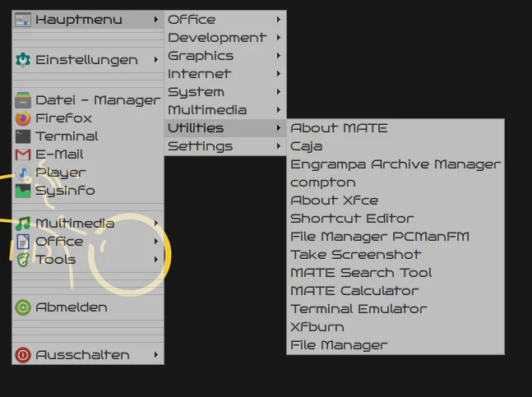Expand the Hauptmenu submenu arrow
The height and width of the screenshot is (397, 532).
point(155,20)
